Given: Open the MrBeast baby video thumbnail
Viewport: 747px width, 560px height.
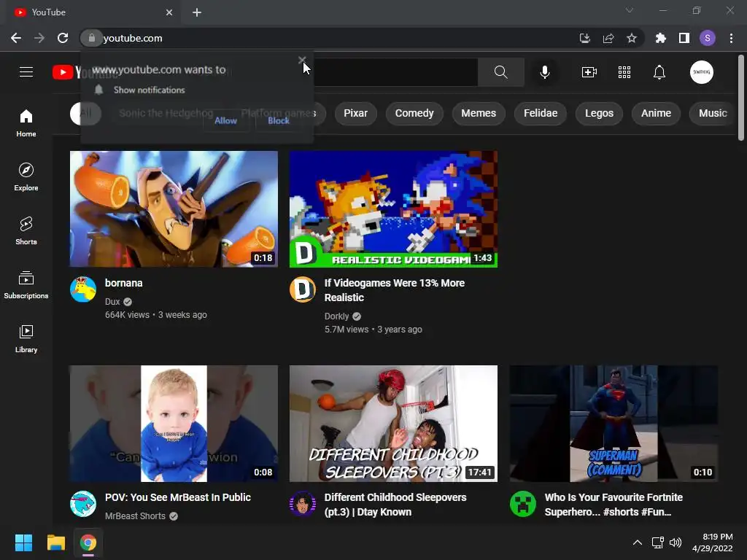Looking at the screenshot, I should coord(174,424).
